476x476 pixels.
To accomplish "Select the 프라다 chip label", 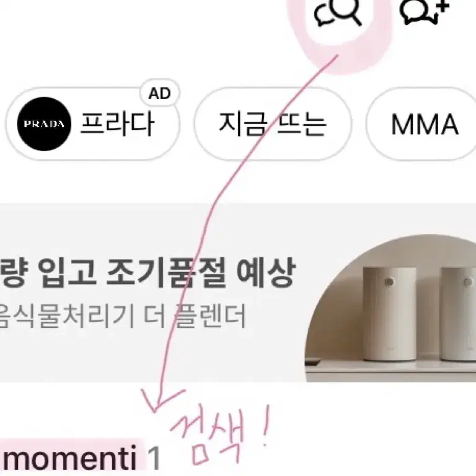I will [117, 124].
